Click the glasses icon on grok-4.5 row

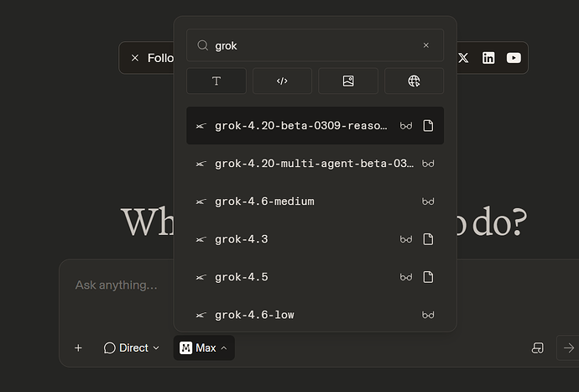point(406,277)
